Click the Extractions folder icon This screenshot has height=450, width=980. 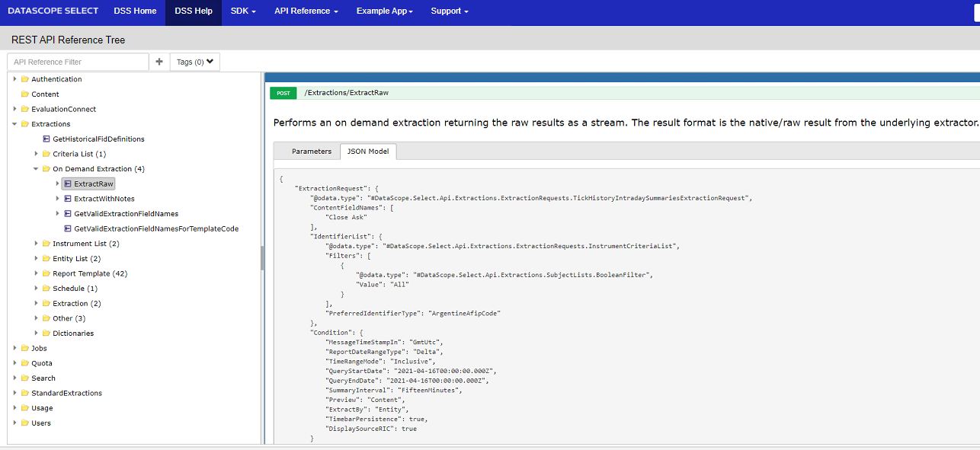[x=24, y=124]
